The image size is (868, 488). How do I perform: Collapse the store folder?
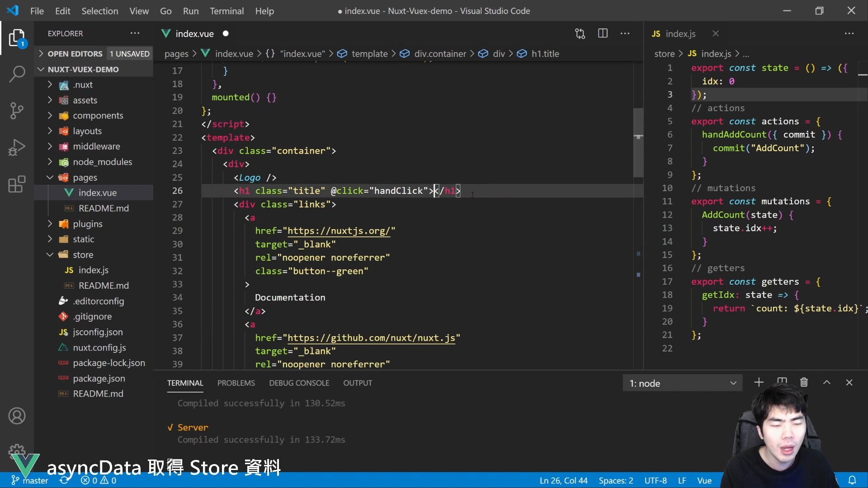(83, 255)
